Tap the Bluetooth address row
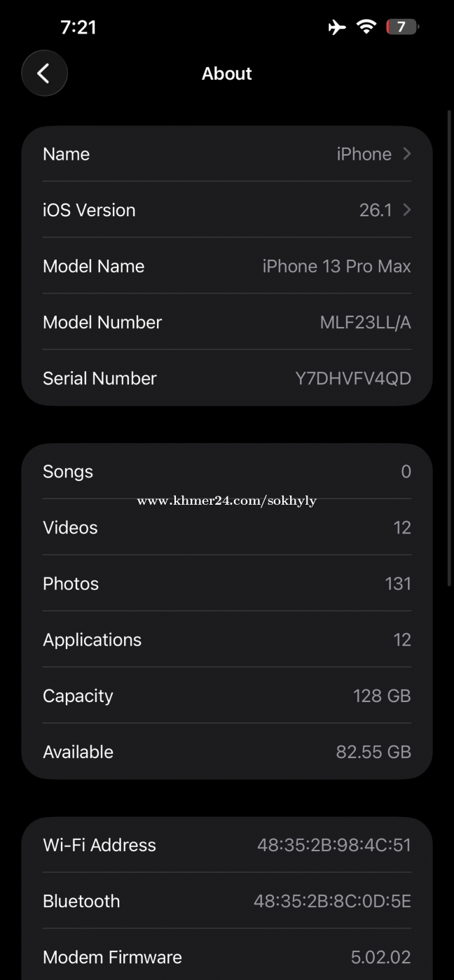 [x=227, y=901]
